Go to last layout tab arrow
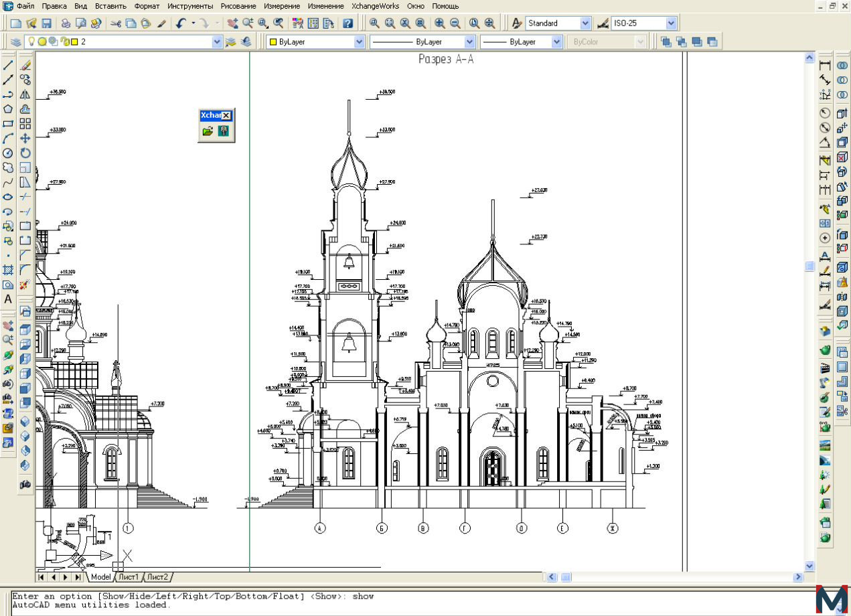851x616 pixels. 78,576
